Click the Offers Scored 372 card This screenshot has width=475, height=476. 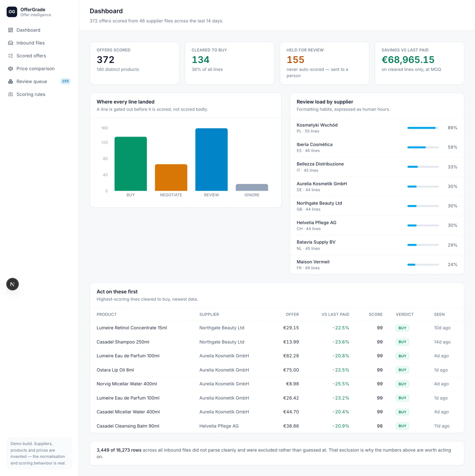point(134,63)
